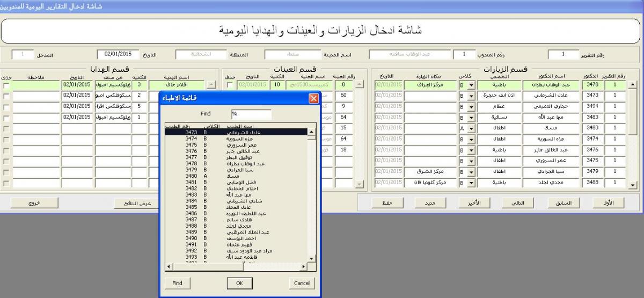This screenshot has height=298, width=644.
Task: Check delete box for first samples row
Action: pos(230,85)
